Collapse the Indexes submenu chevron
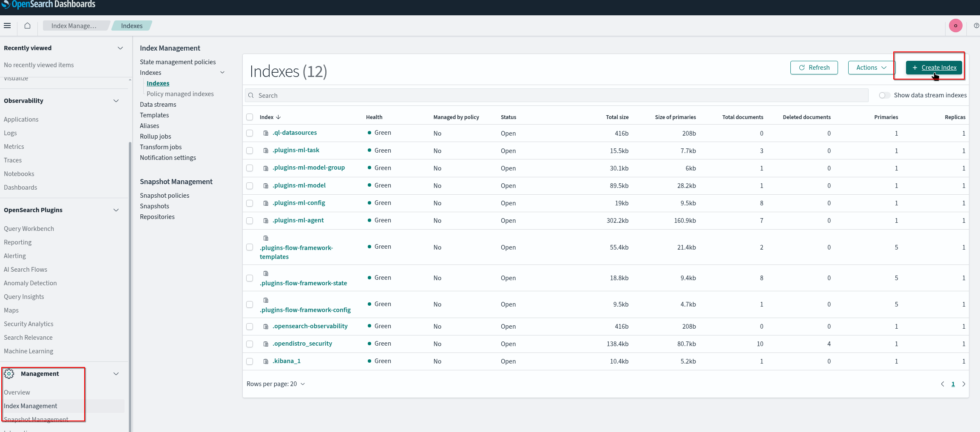 click(222, 72)
